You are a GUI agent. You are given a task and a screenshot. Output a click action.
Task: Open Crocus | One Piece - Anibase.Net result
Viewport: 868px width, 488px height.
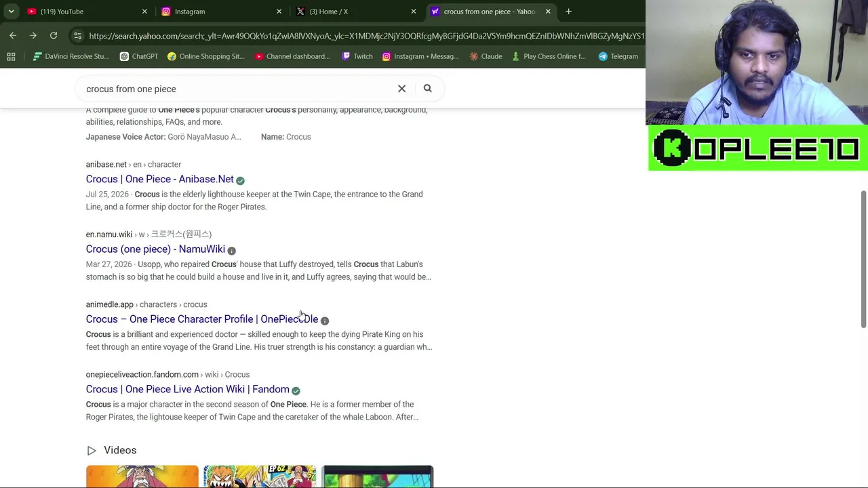click(x=160, y=179)
